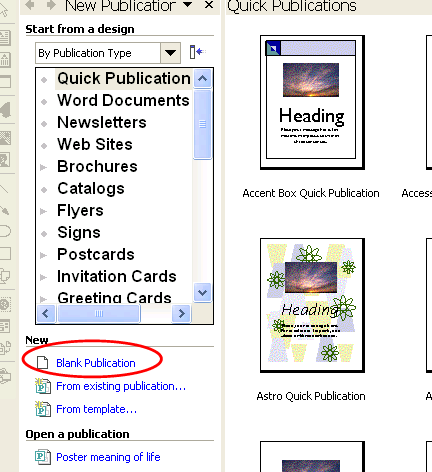Select Newsletters in the publication list
The width and height of the screenshot is (432, 472).
[102, 122]
